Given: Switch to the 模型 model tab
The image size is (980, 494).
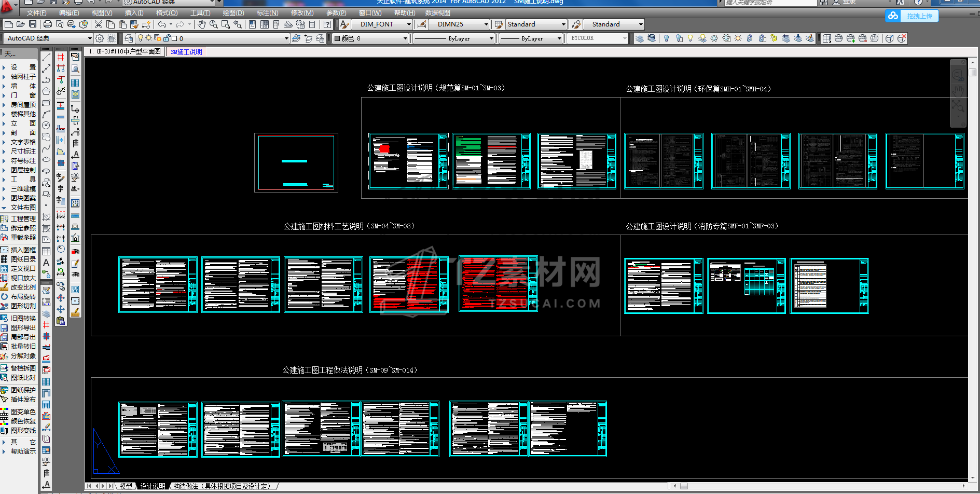Looking at the screenshot, I should [x=126, y=486].
